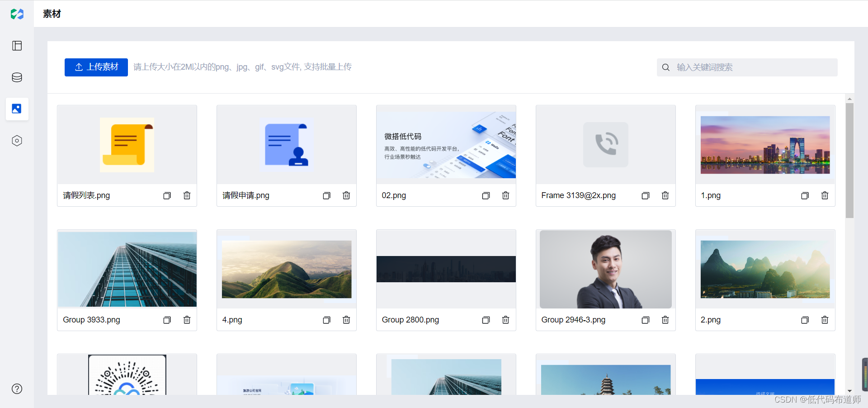This screenshot has width=868, height=408.
Task: Click the 上传素材 upload button
Action: 96,67
